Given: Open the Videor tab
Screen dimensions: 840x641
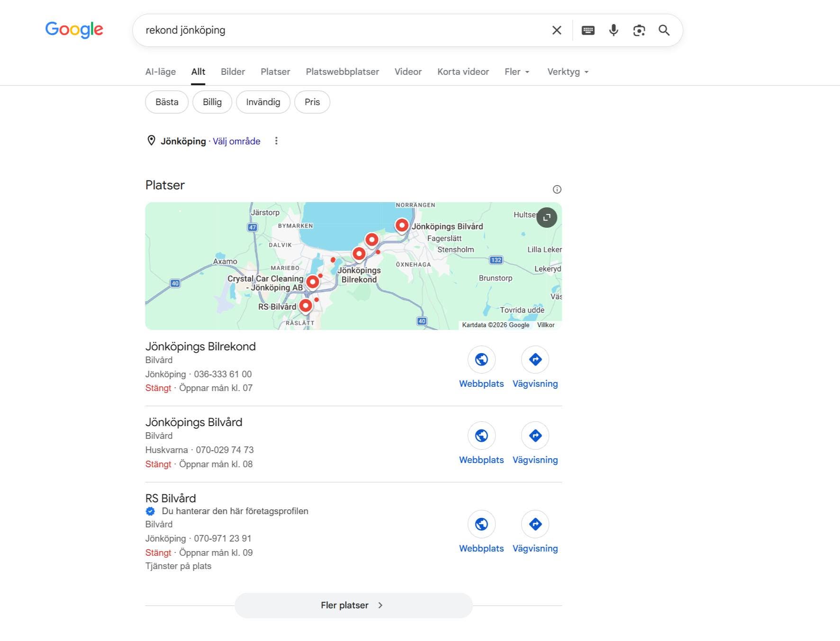Looking at the screenshot, I should pos(408,71).
